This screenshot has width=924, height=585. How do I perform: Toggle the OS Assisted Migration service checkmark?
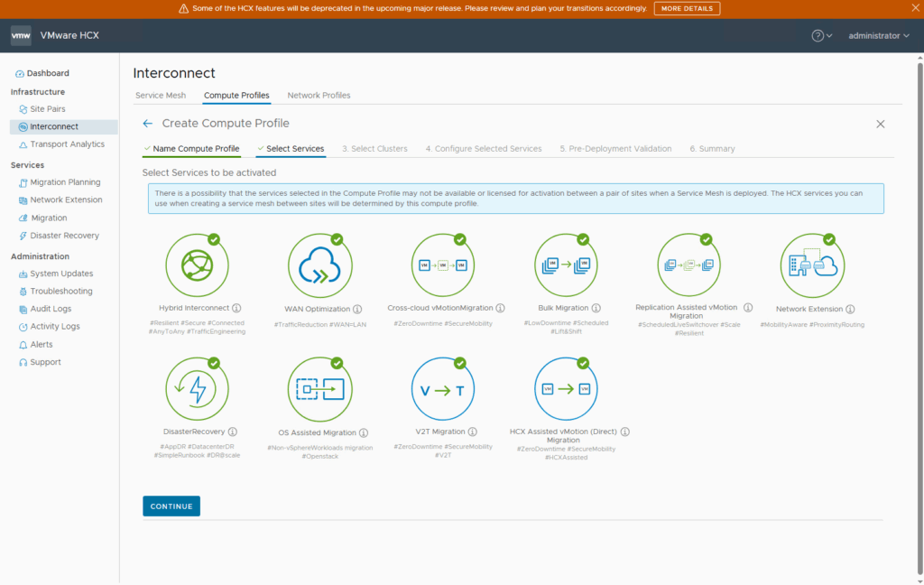[337, 363]
